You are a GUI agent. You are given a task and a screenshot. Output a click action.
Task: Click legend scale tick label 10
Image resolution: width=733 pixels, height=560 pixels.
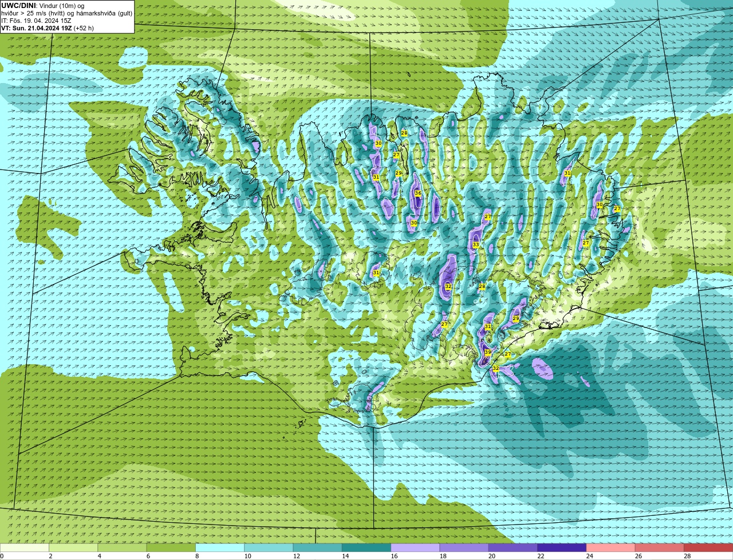click(x=247, y=556)
